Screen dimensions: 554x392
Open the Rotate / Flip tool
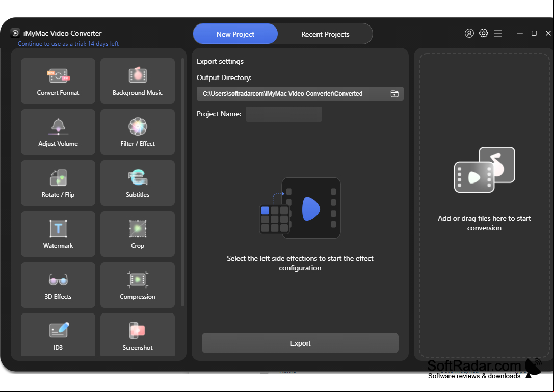coord(58,182)
